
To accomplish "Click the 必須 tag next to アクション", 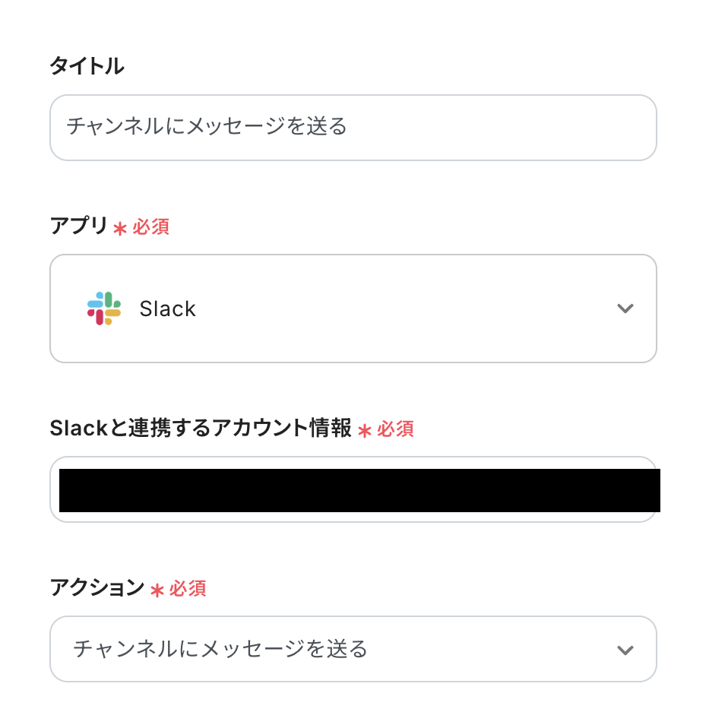I will tap(188, 589).
